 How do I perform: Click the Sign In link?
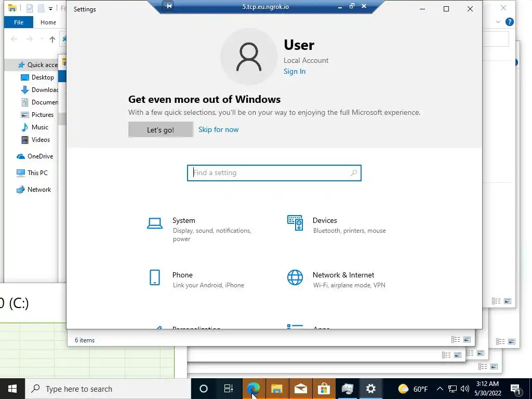[x=295, y=71]
